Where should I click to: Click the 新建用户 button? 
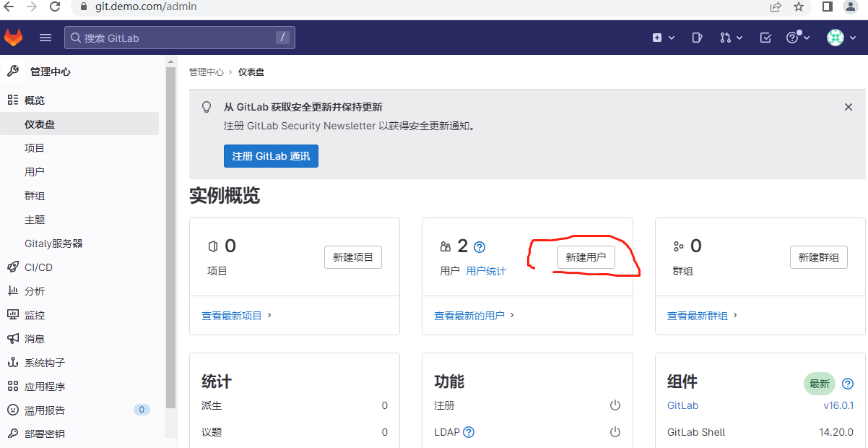pos(586,257)
